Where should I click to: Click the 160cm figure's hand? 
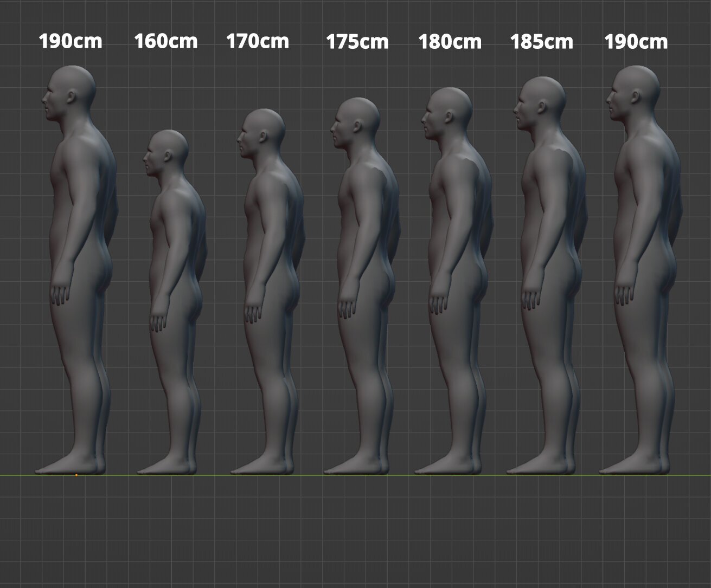tap(158, 322)
